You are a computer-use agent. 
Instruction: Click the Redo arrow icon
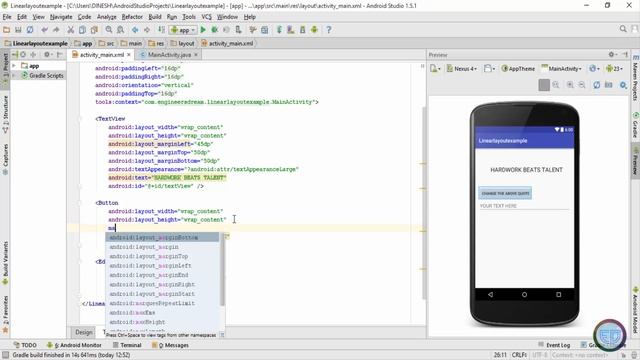point(56,30)
